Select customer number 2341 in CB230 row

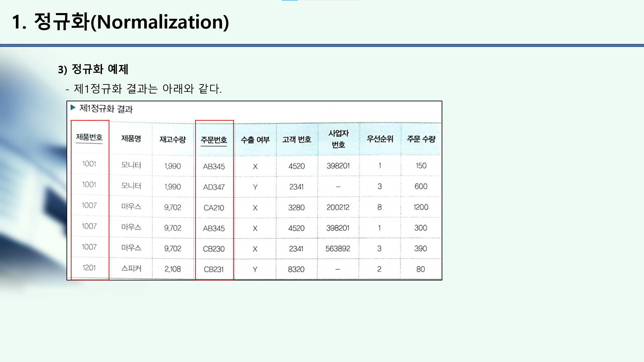(x=296, y=249)
